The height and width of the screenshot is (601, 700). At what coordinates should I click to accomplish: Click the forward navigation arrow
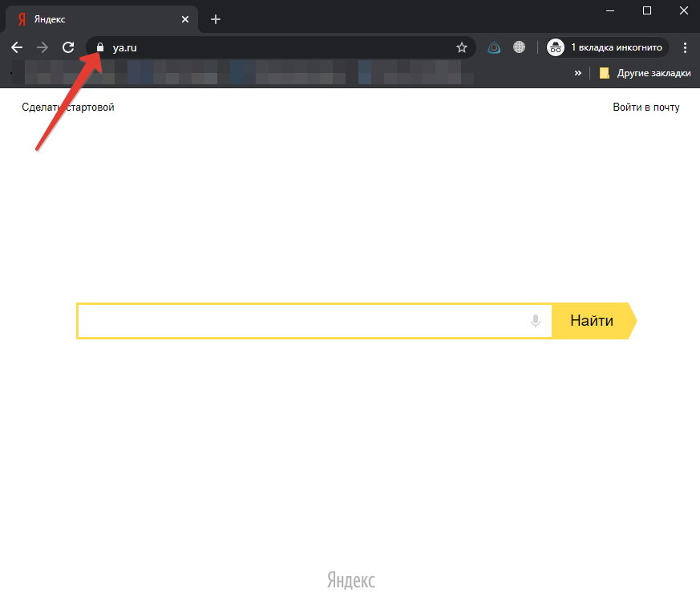click(x=42, y=48)
